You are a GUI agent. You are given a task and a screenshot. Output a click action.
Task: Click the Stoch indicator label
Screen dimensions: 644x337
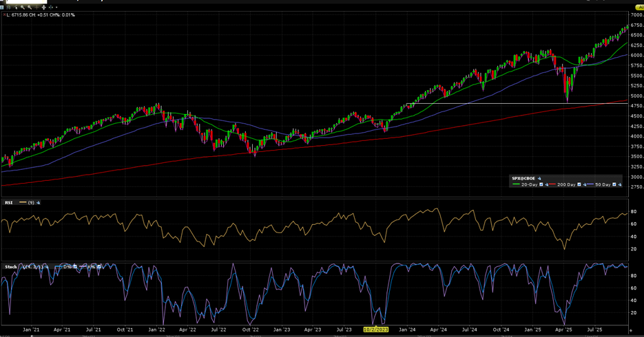coord(11,267)
